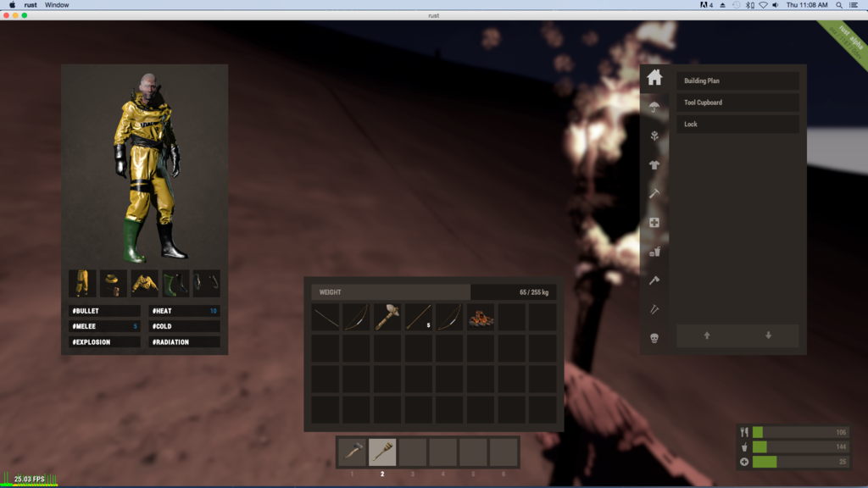Image resolution: width=868 pixels, height=488 pixels.
Task: Select Tool Cupboard in crafting list
Action: tap(737, 103)
